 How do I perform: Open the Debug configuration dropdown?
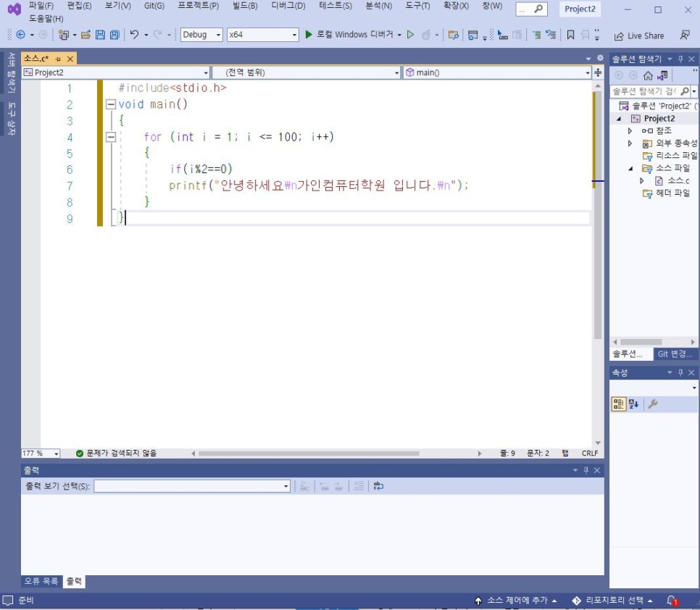pos(201,34)
